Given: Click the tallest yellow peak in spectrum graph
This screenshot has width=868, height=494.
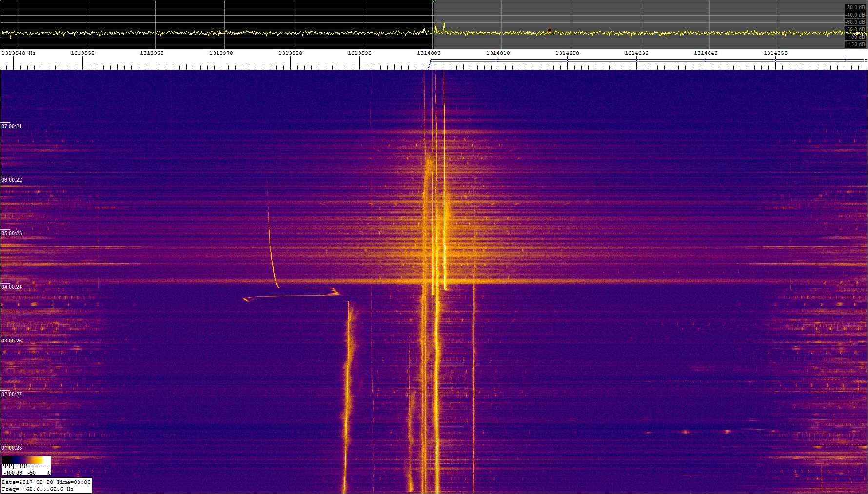Looking at the screenshot, I should pyautogui.click(x=444, y=25).
